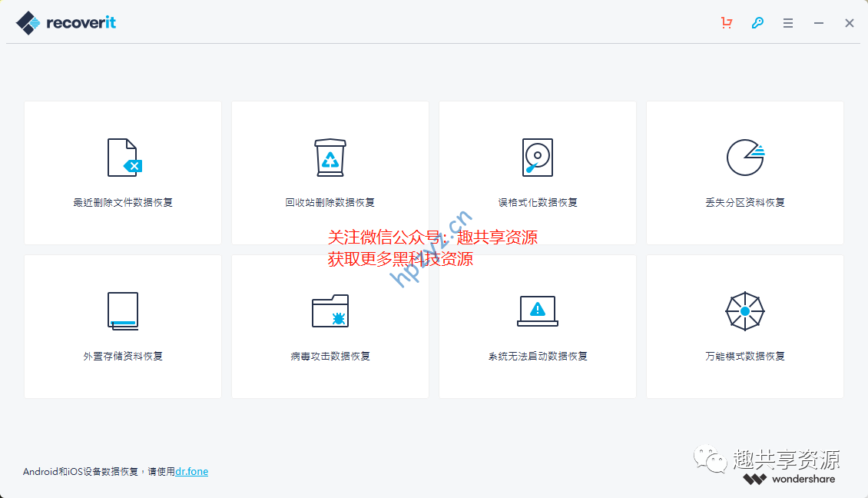
Task: Click the External Storage recovery device icon
Action: pos(123,311)
